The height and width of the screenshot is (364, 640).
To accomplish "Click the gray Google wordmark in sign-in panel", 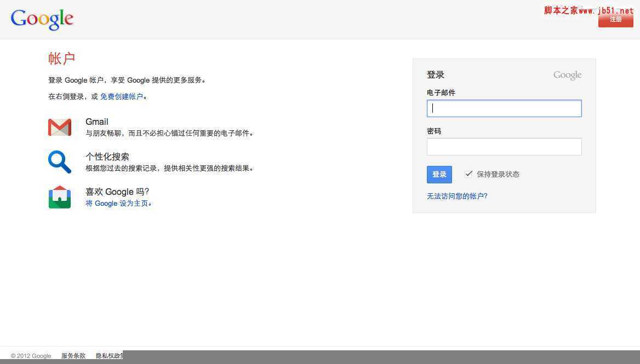I will tap(567, 74).
